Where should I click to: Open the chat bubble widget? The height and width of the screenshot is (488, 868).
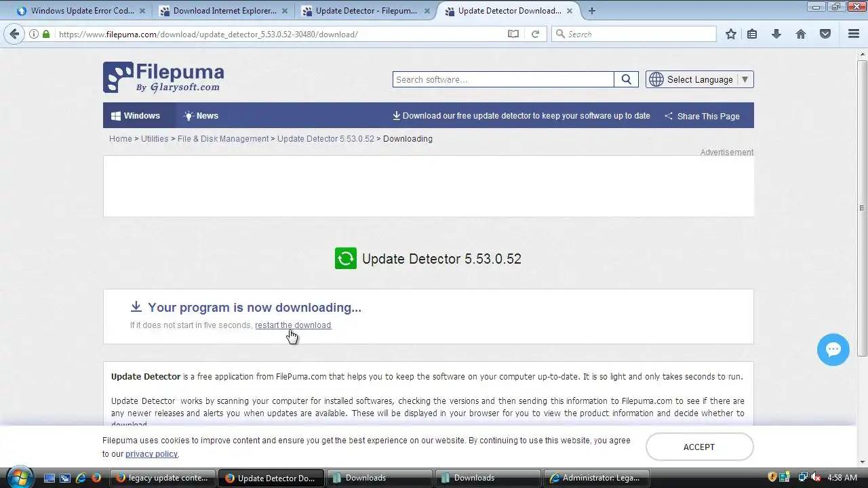(x=833, y=350)
